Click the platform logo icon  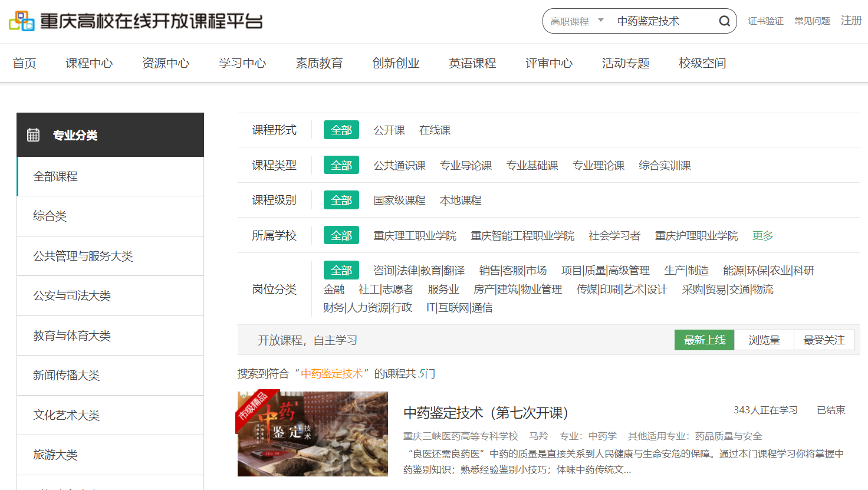coord(22,21)
